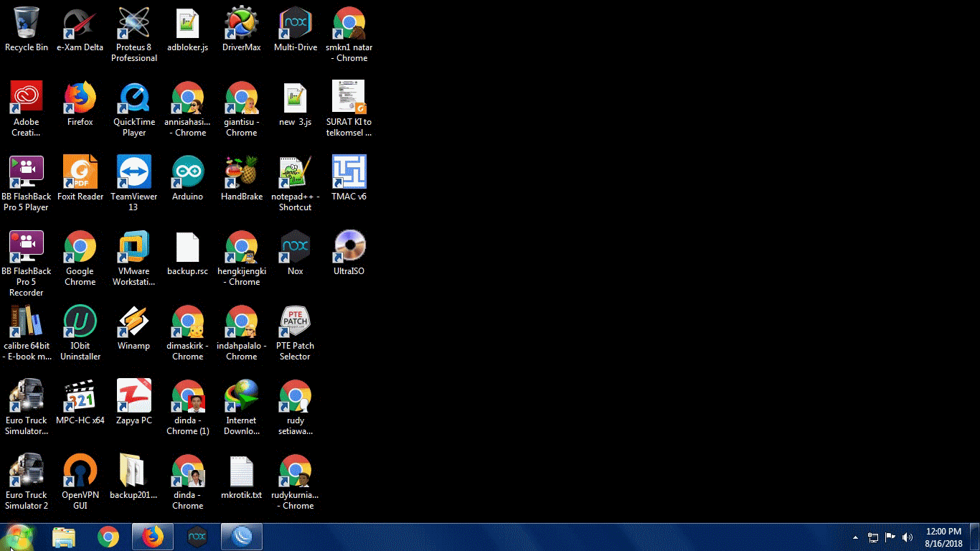980x551 pixels.
Task: Open the Arduino IDE shortcut
Action: (188, 179)
